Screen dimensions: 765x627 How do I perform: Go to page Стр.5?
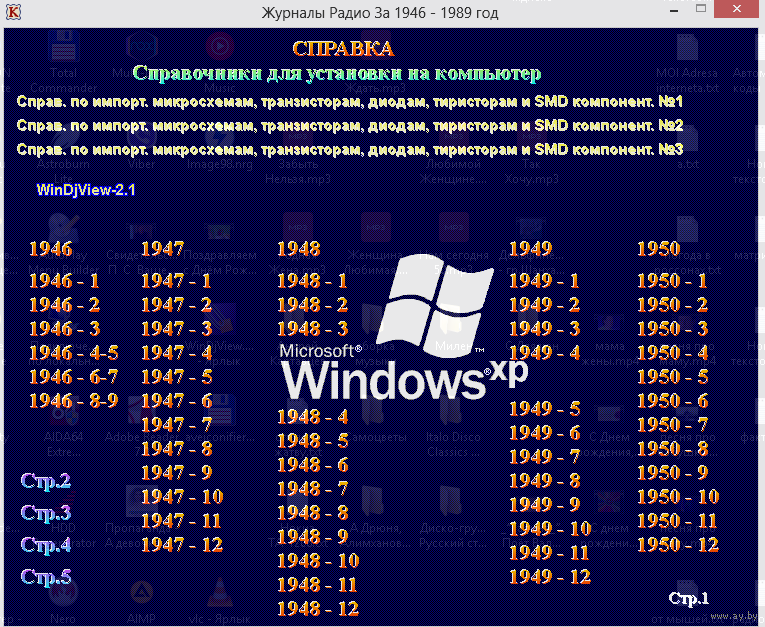46,577
